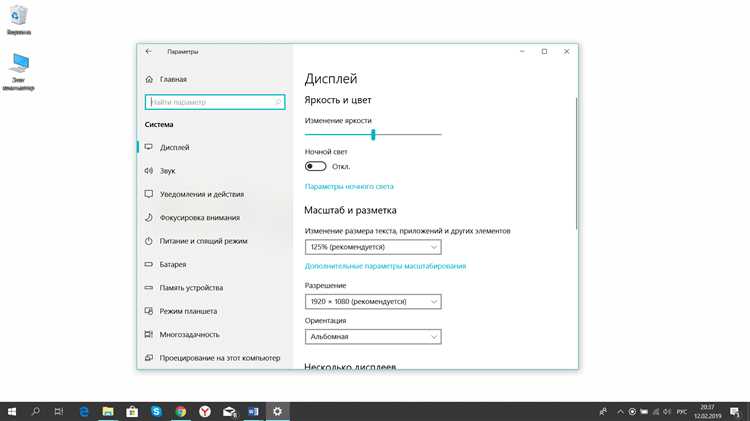Open Task View on the taskbar
750x421 pixels.
[x=59, y=411]
